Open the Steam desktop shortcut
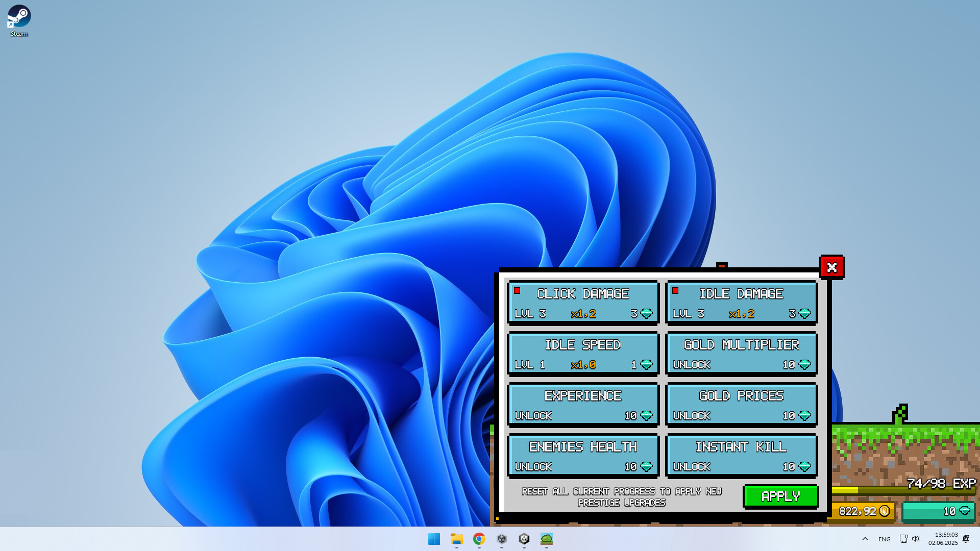Image resolution: width=980 pixels, height=551 pixels. [19, 20]
